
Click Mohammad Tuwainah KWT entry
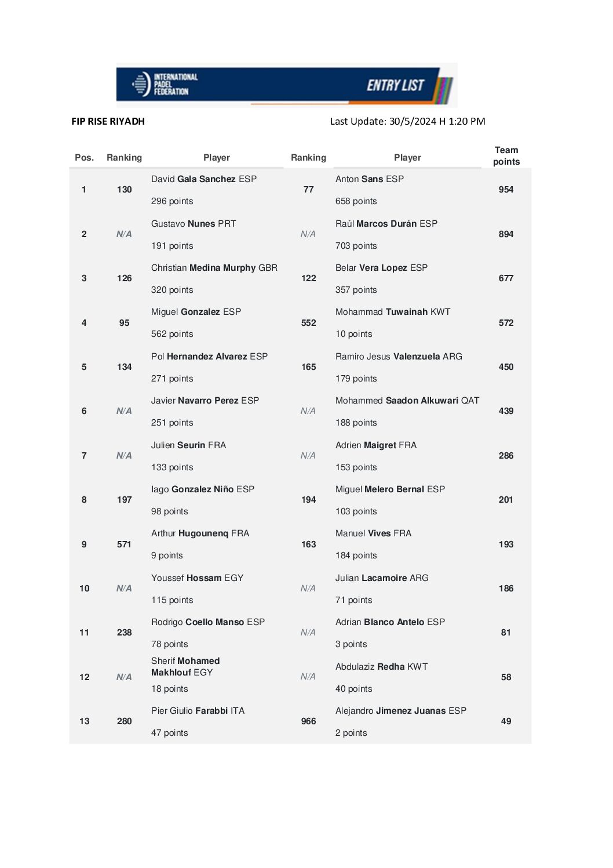pos(392,312)
